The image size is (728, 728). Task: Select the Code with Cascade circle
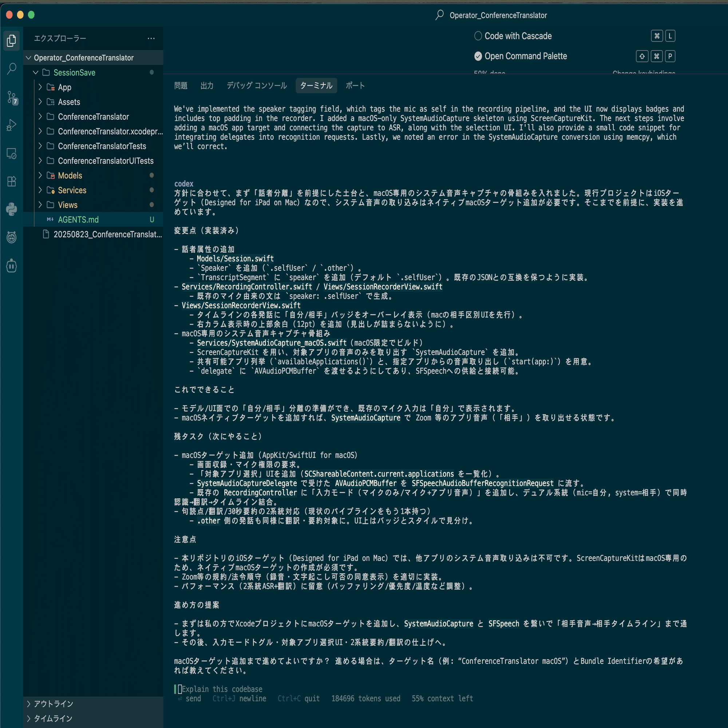click(x=478, y=36)
